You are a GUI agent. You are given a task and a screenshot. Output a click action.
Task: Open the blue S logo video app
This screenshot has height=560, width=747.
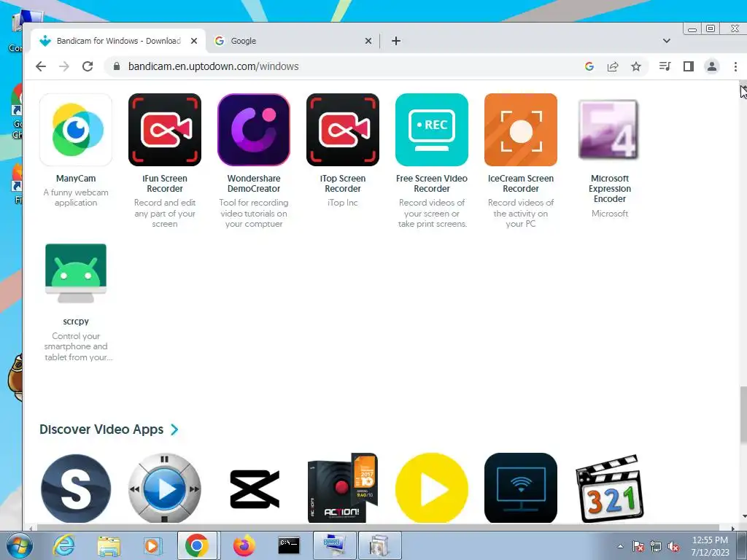76,489
